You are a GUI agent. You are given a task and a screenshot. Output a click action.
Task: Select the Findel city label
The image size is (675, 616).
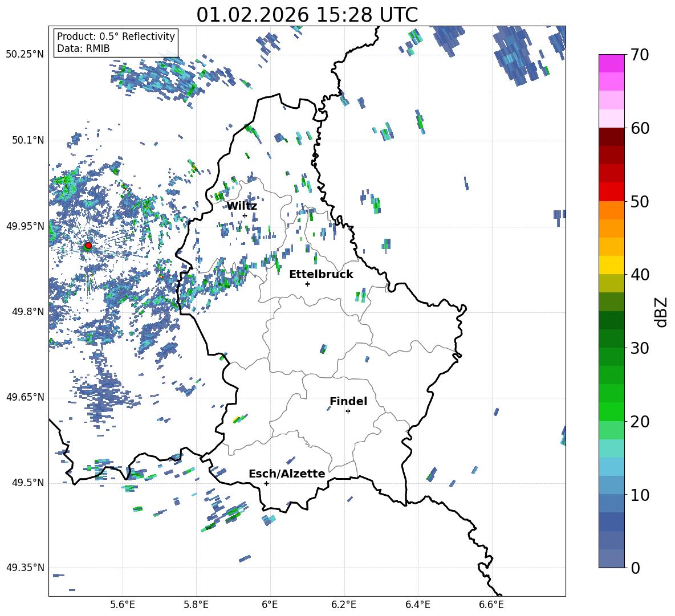(348, 401)
